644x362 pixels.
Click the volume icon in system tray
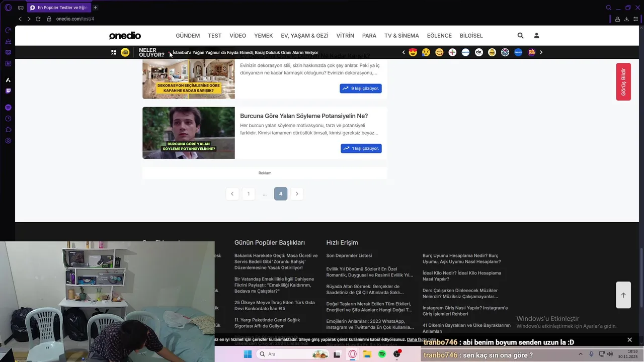coord(610,354)
